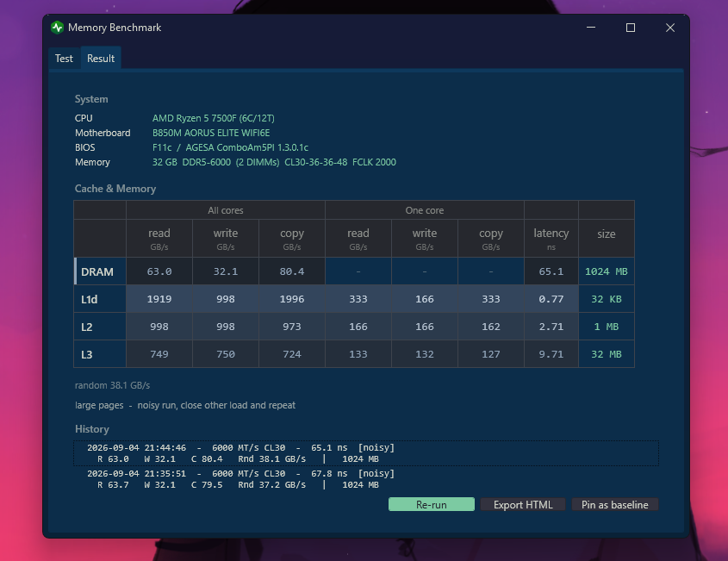
Task: Click the All cores column group header
Action: point(225,210)
